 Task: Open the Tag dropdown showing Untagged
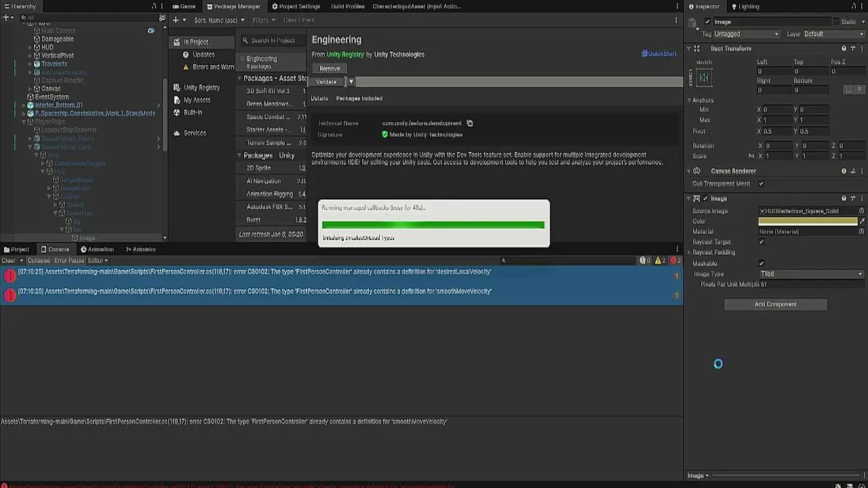click(x=747, y=34)
